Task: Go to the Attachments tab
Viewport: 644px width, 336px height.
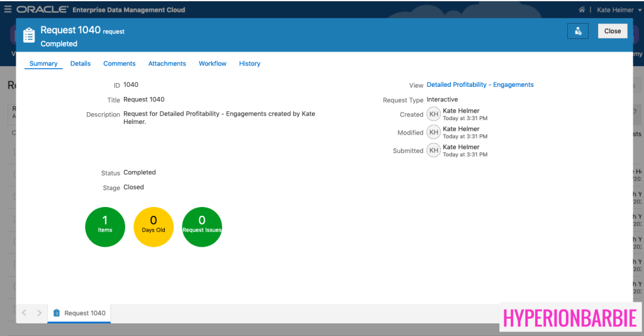Action: tap(167, 64)
